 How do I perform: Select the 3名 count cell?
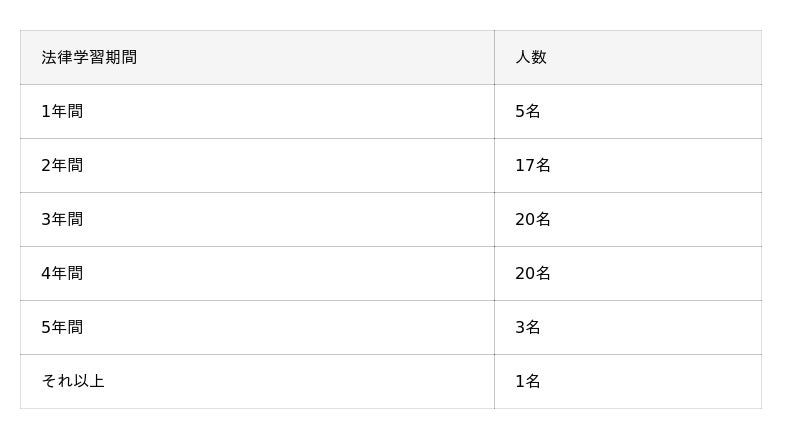point(528,327)
